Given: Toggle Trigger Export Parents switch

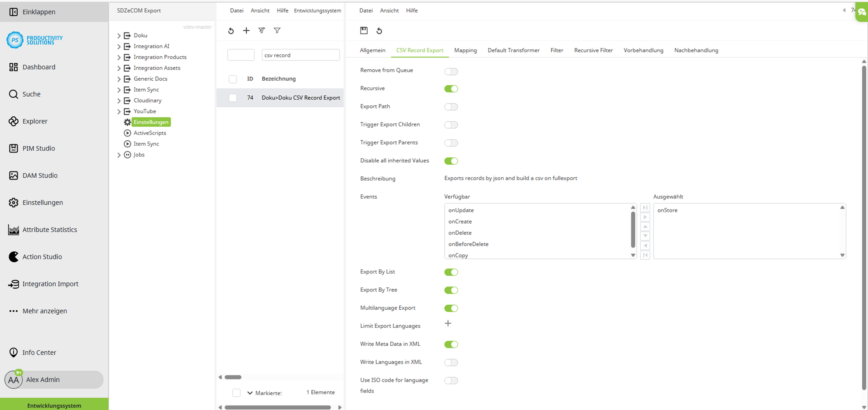Looking at the screenshot, I should [x=451, y=143].
